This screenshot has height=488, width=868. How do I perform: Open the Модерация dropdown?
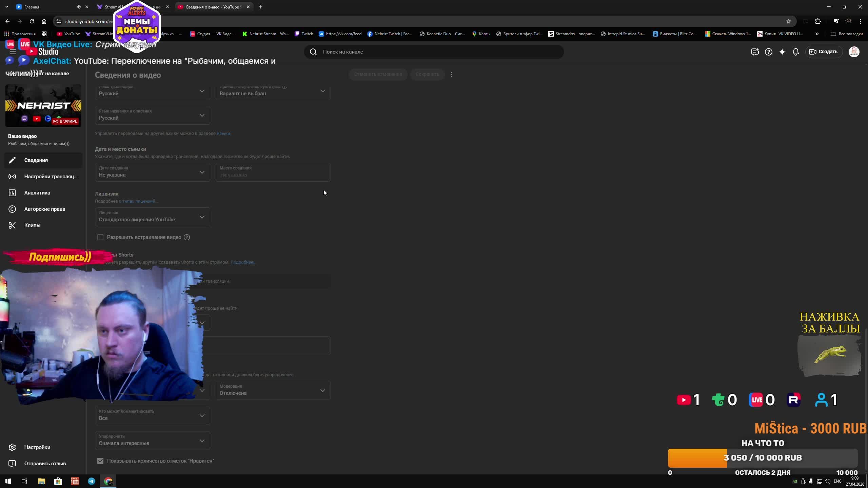click(x=273, y=390)
